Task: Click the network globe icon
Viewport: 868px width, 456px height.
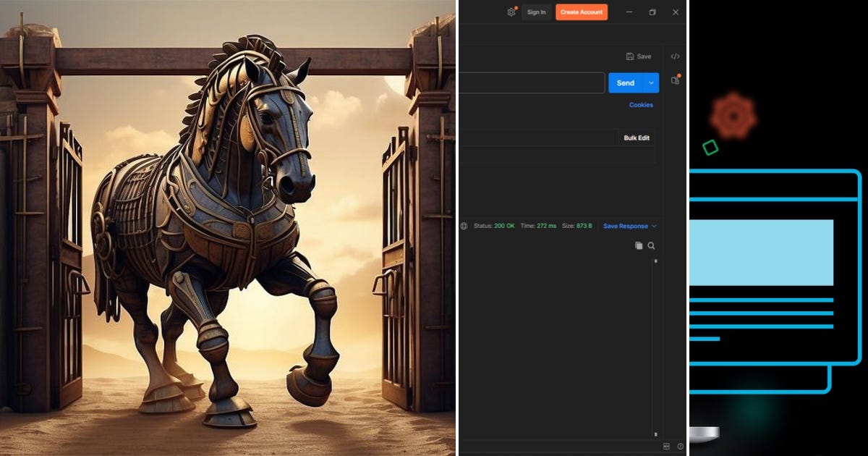Action: (464, 226)
